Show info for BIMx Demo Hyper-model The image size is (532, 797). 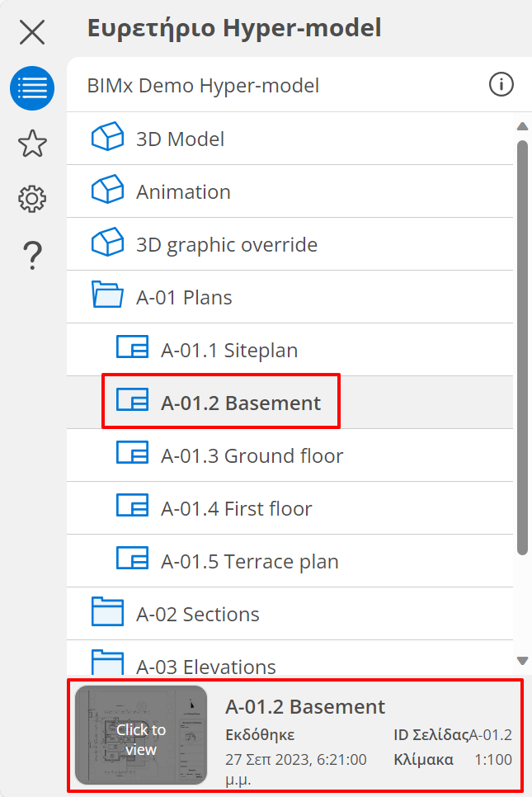(501, 84)
